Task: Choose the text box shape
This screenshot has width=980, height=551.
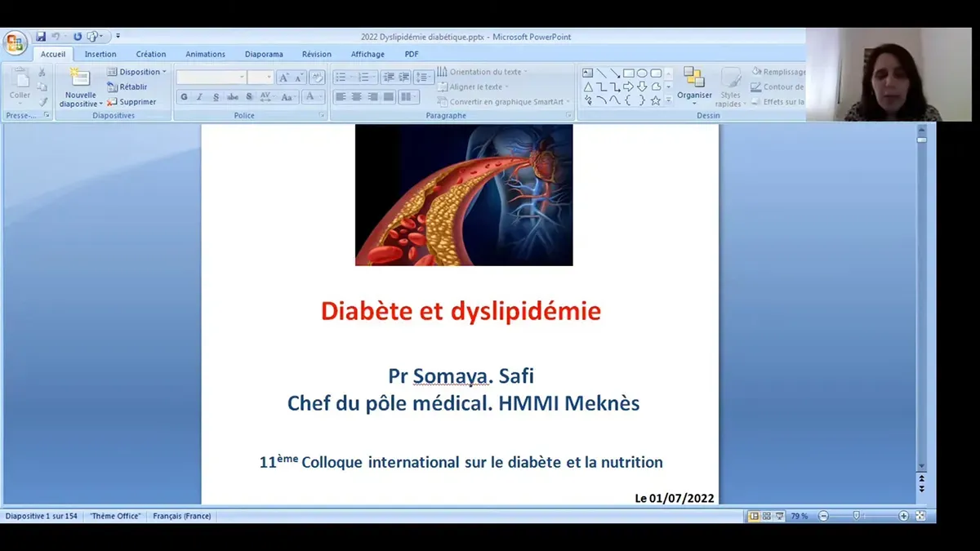Action: pos(588,73)
